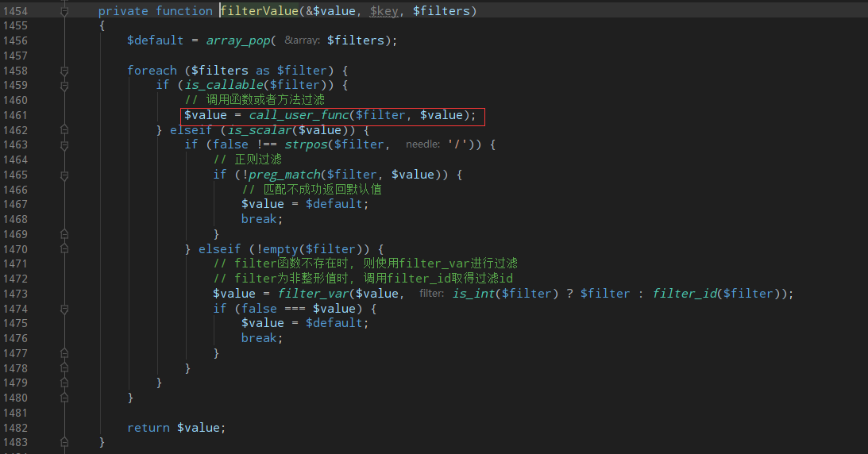Click the filter: parameter hint on line 1473
868x454 pixels.
pos(432,293)
